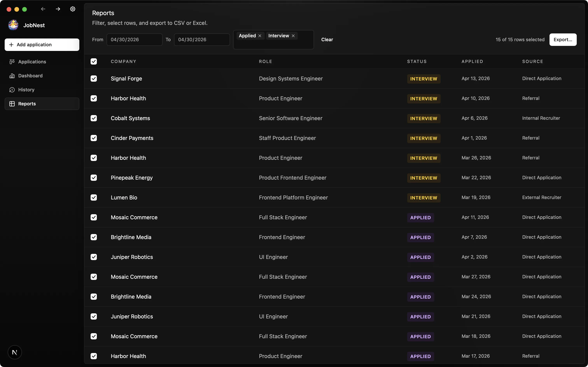Uncheck the Cobalt Systems row
Viewport: 588px width, 367px height.
(94, 118)
